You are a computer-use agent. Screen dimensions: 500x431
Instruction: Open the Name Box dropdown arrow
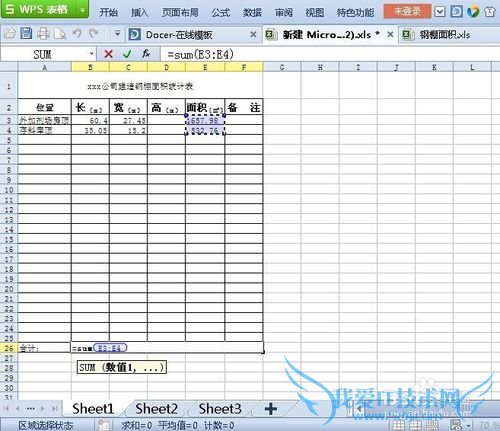click(x=91, y=54)
